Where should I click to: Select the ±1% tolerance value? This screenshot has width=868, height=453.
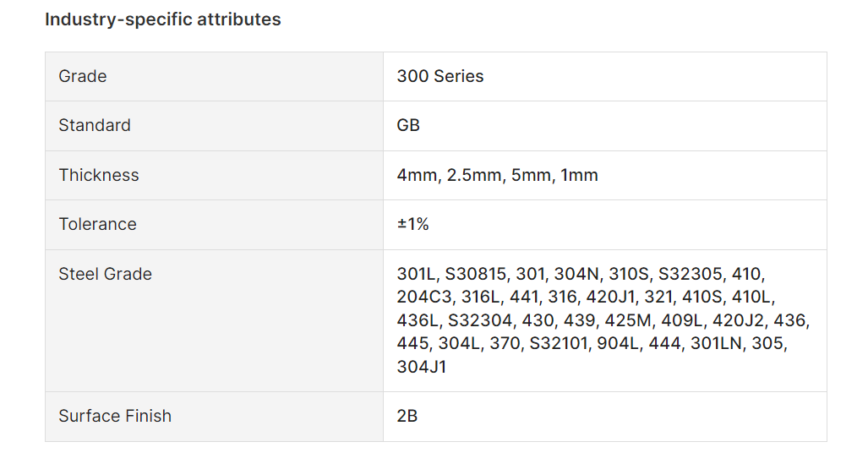pyautogui.click(x=413, y=224)
